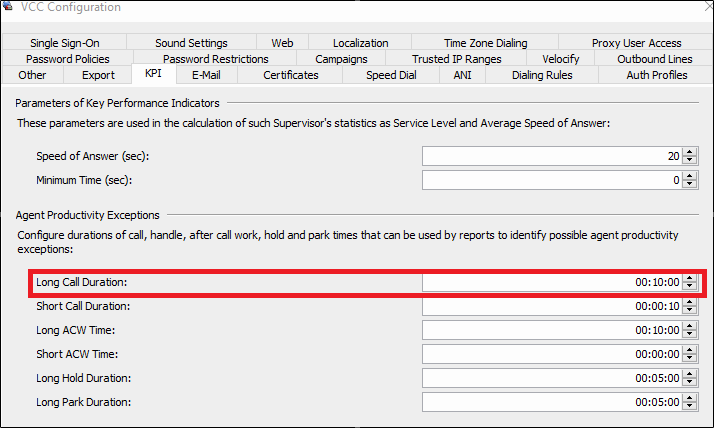Open the Time Zone Dialing tab
This screenshot has height=429, width=714.
(x=485, y=43)
